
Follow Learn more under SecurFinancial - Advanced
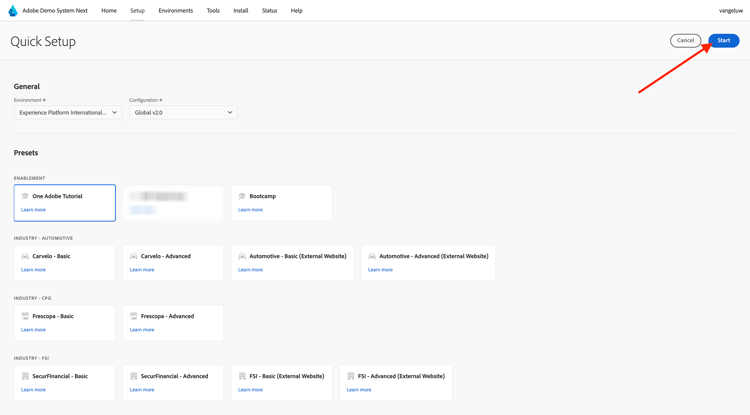(142, 390)
